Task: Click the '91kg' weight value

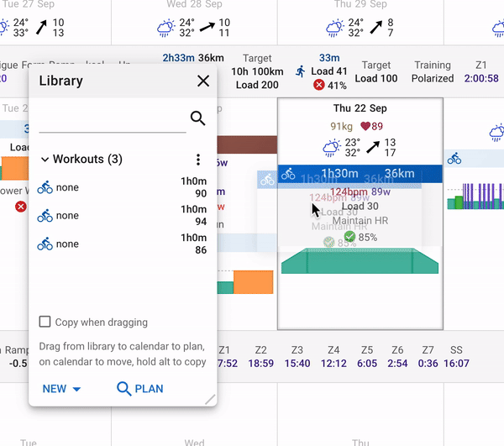Action: pos(341,126)
